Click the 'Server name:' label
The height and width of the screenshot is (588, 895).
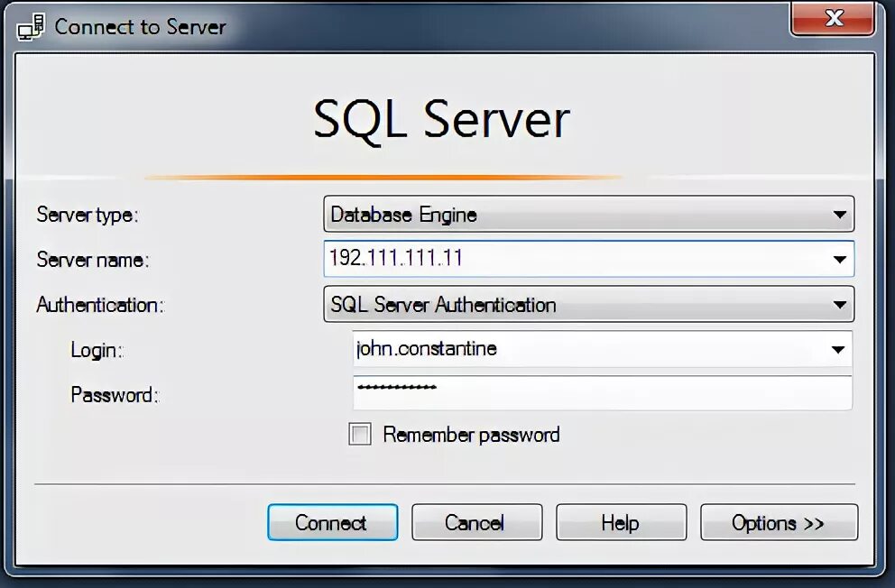point(92,260)
